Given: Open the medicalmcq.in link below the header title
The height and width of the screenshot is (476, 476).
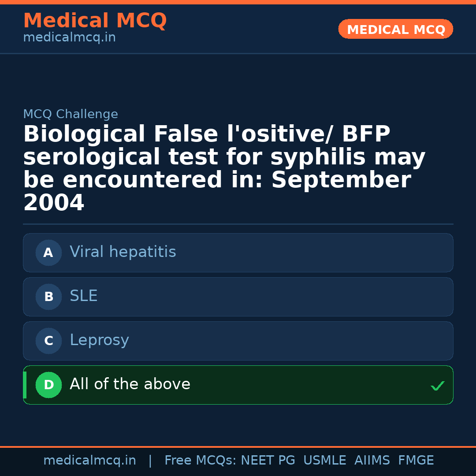Looking at the screenshot, I should (69, 38).
